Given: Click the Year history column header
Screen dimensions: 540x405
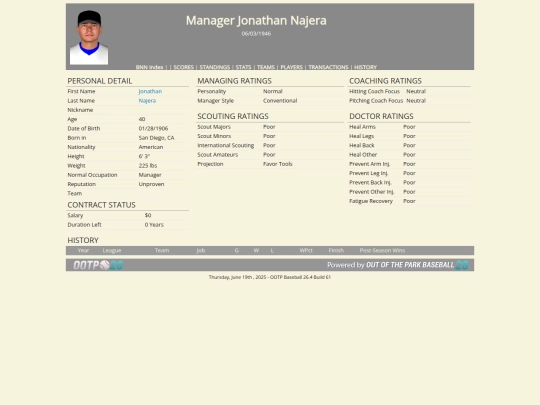Looking at the screenshot, I should point(83,250).
